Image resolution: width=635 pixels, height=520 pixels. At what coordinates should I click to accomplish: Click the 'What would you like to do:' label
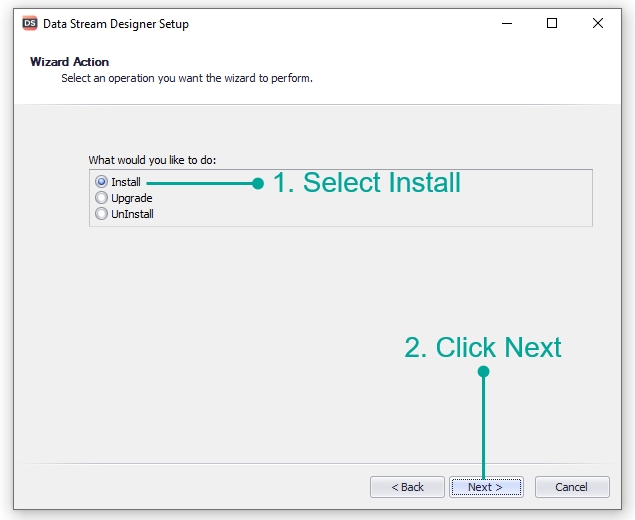[152, 160]
